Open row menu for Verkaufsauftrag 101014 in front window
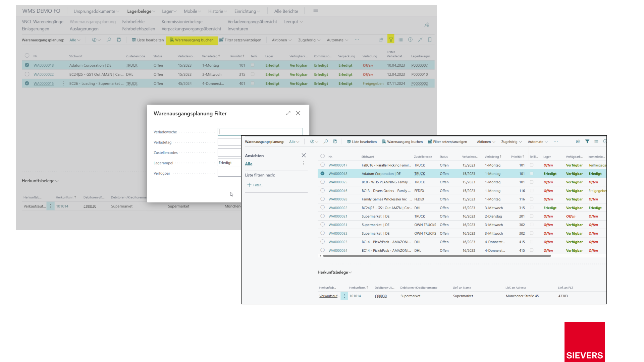This screenshot has width=644, height=362. click(x=344, y=296)
